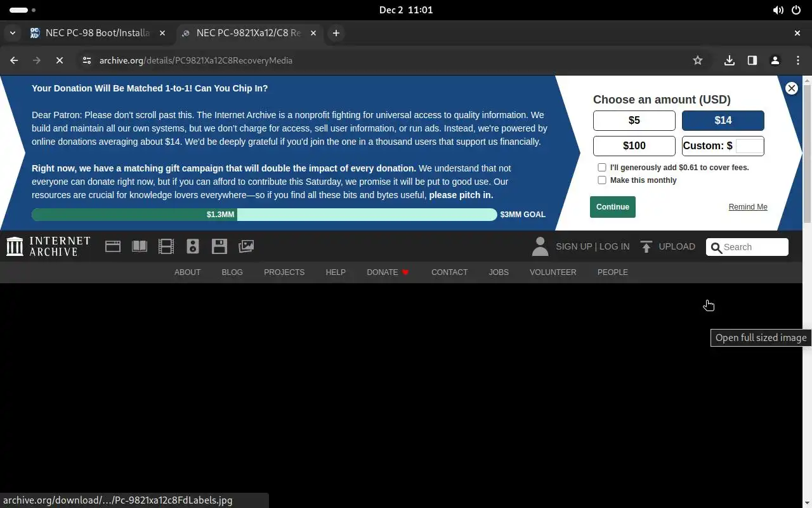812x508 pixels.
Task: Open the JOBS menu item
Action: tap(499, 272)
